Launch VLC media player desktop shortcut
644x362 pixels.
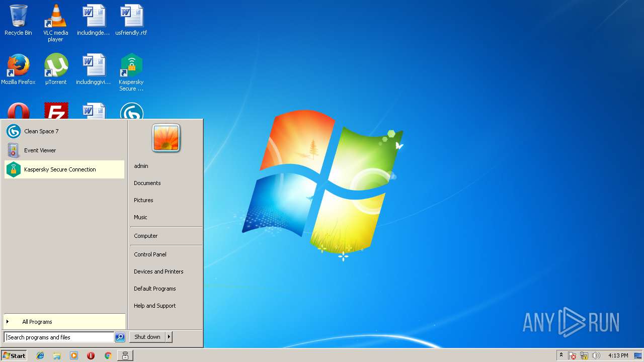[x=55, y=23]
